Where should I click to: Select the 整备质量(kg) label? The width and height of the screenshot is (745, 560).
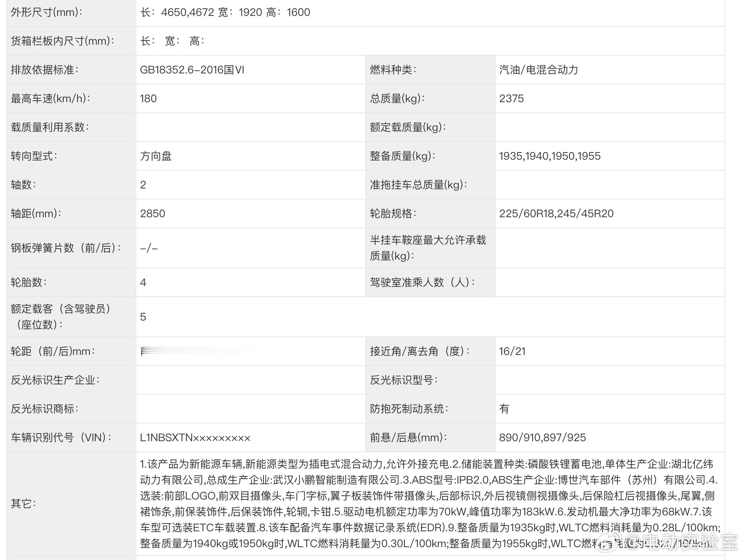coord(402,156)
